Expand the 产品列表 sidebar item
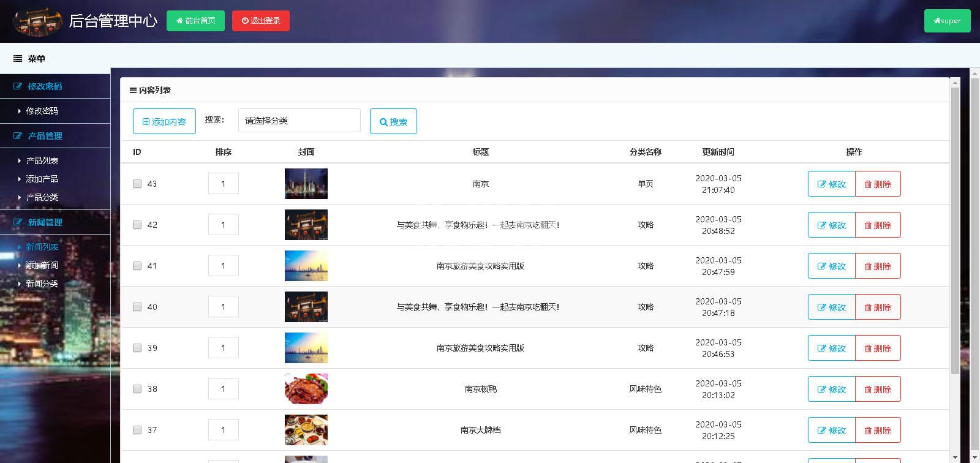 [42, 160]
